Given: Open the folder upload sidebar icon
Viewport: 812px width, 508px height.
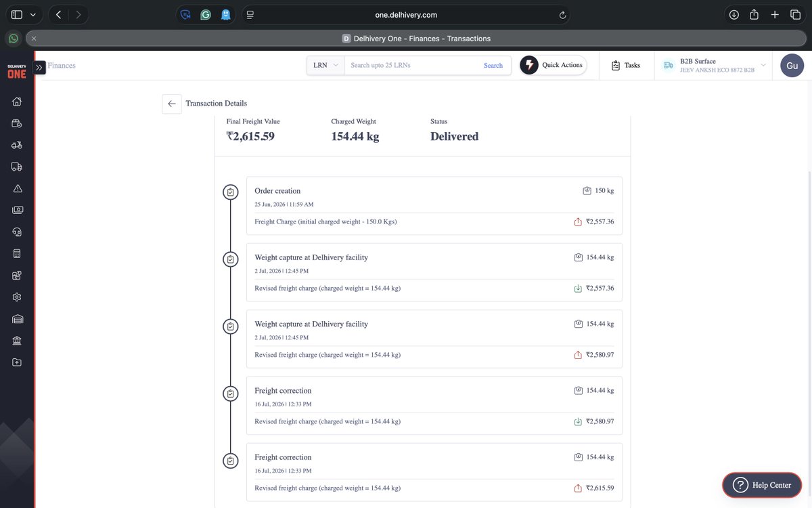Looking at the screenshot, I should pyautogui.click(x=17, y=362).
